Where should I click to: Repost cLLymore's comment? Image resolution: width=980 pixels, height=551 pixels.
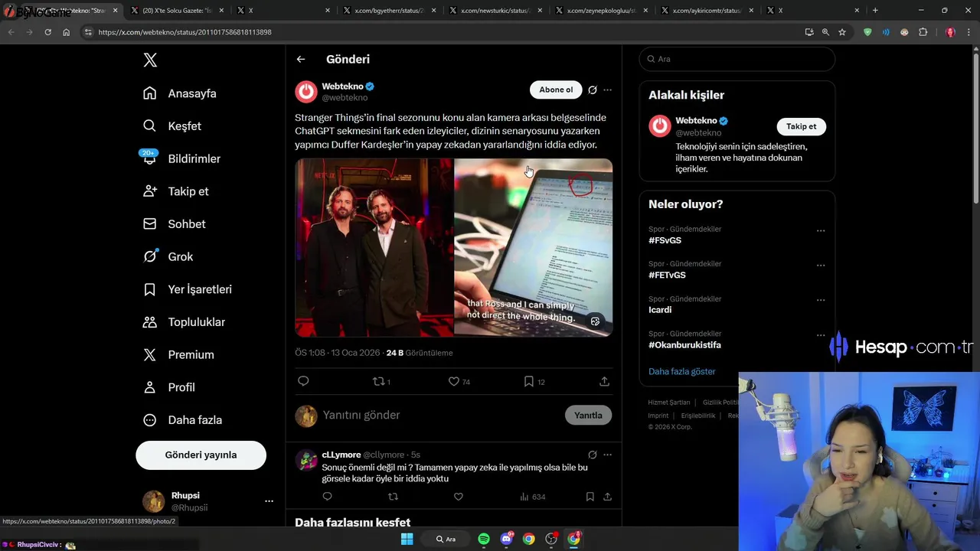point(393,497)
